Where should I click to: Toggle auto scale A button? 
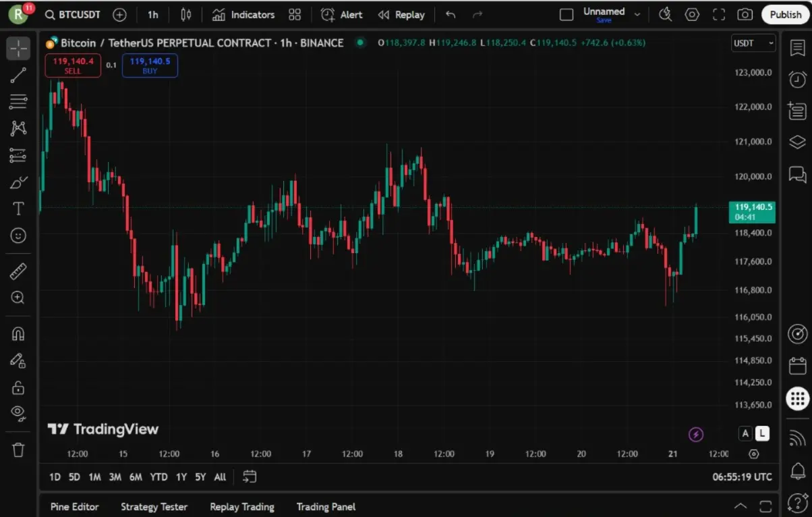tap(745, 433)
